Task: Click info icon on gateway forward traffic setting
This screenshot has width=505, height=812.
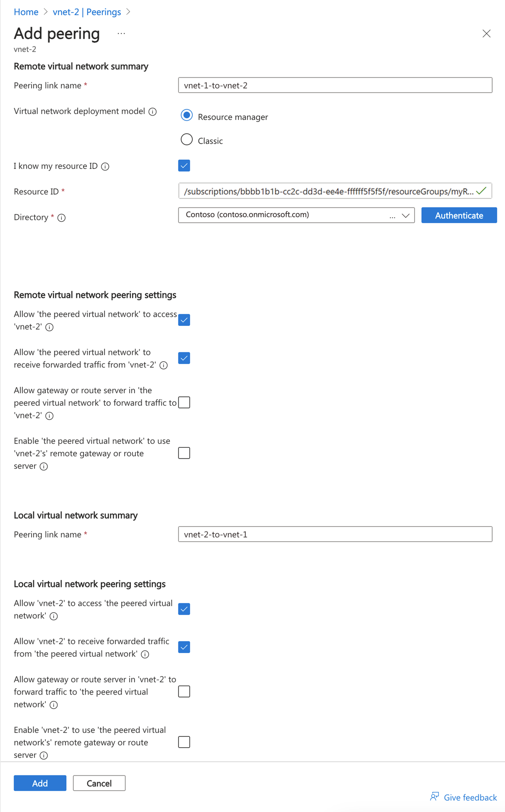Action: pyautogui.click(x=49, y=416)
